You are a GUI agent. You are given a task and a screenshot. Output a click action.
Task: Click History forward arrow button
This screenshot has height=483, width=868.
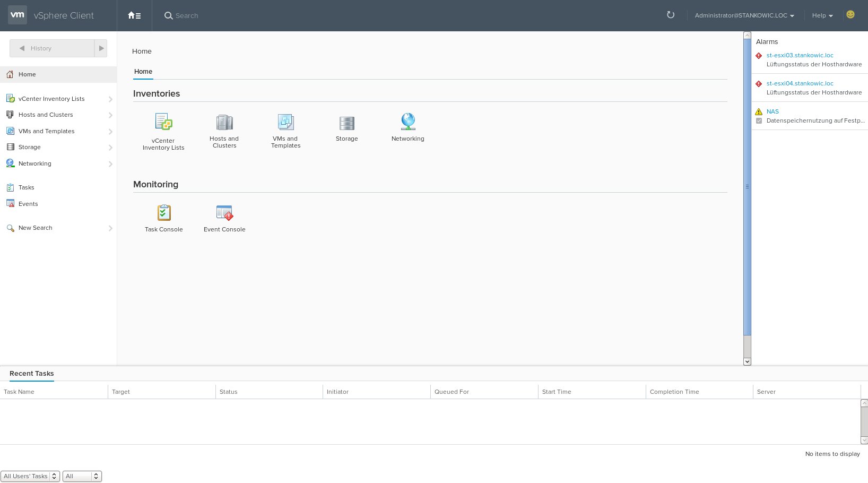coord(101,48)
